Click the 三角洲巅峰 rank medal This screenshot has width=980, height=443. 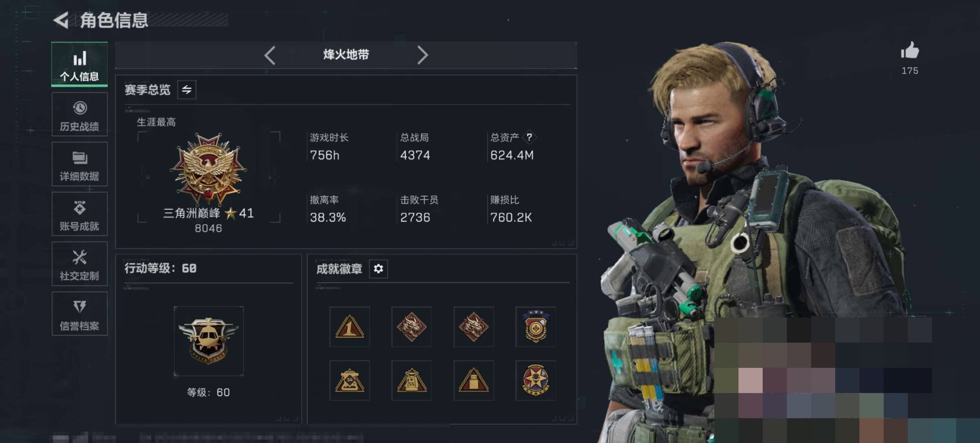(209, 169)
